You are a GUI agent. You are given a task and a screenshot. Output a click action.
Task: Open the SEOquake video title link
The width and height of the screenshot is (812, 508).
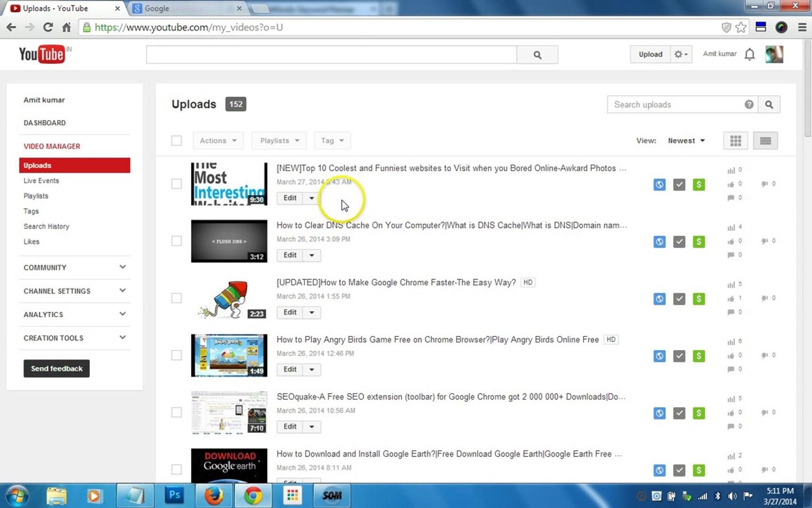click(451, 397)
